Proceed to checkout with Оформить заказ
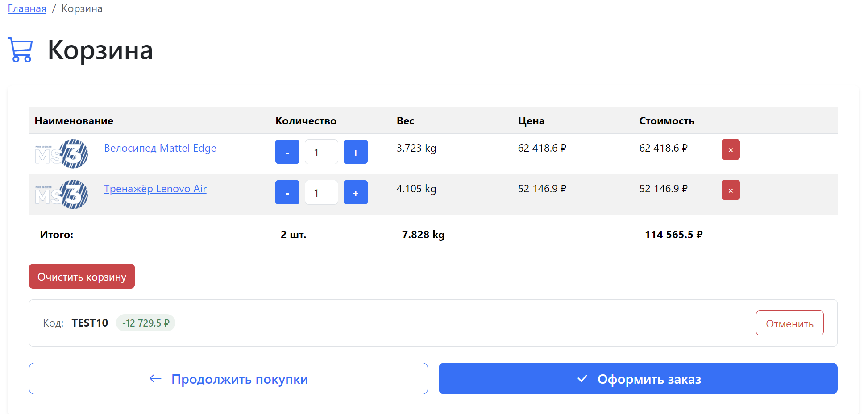The height and width of the screenshot is (414, 868). [638, 379]
